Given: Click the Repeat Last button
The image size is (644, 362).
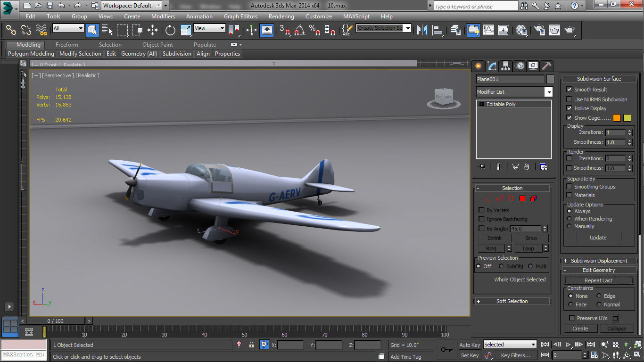Looking at the screenshot, I should pyautogui.click(x=598, y=280).
